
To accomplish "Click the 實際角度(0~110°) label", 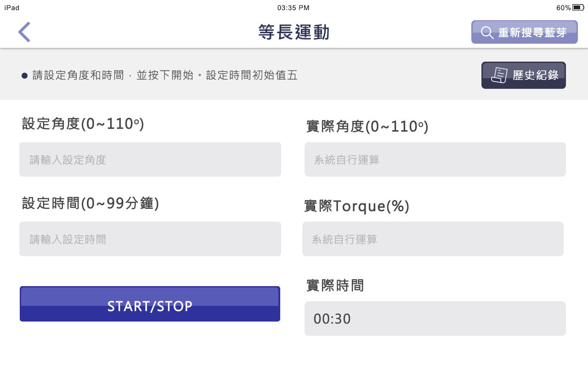I will [x=367, y=126].
